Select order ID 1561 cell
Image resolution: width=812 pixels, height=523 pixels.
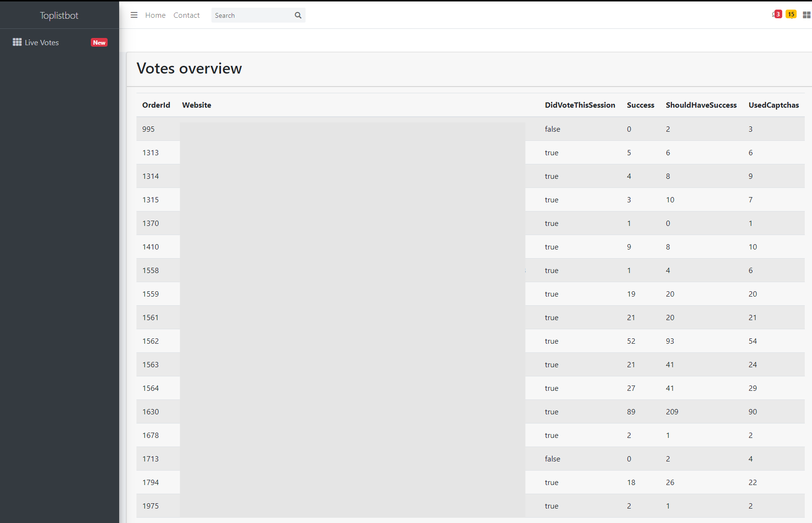pos(150,318)
